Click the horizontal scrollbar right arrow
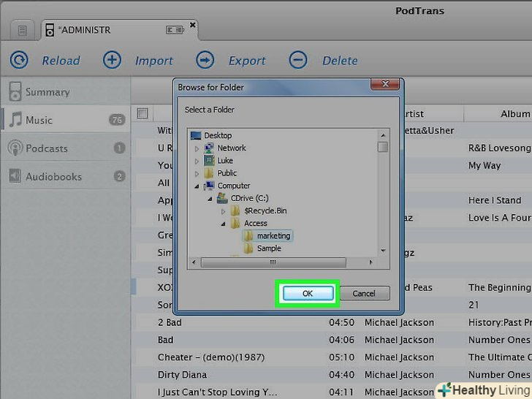532x399 pixels. pyautogui.click(x=370, y=262)
